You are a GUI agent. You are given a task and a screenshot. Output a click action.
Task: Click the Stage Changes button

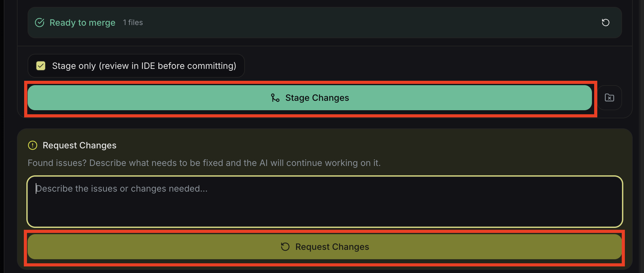coord(309,98)
